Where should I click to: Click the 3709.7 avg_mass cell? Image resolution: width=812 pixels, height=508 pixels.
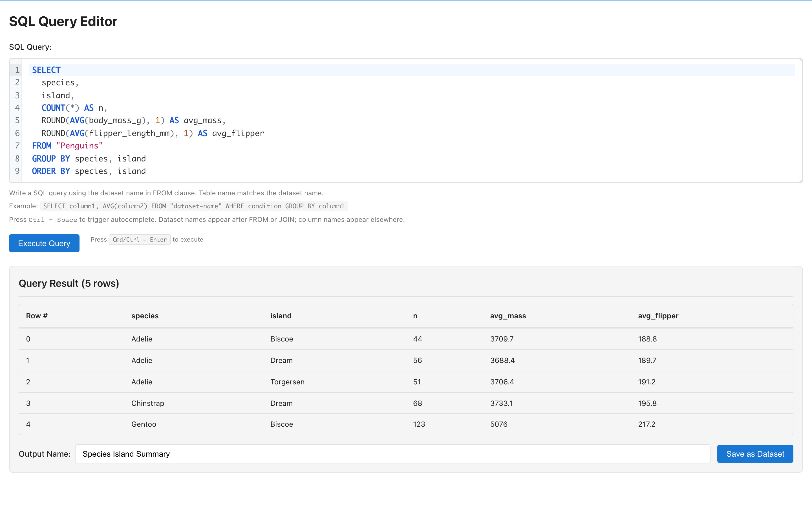[502, 339]
